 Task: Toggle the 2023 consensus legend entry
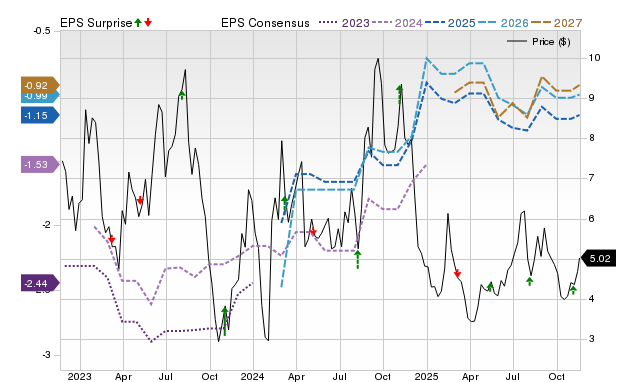tap(344, 23)
